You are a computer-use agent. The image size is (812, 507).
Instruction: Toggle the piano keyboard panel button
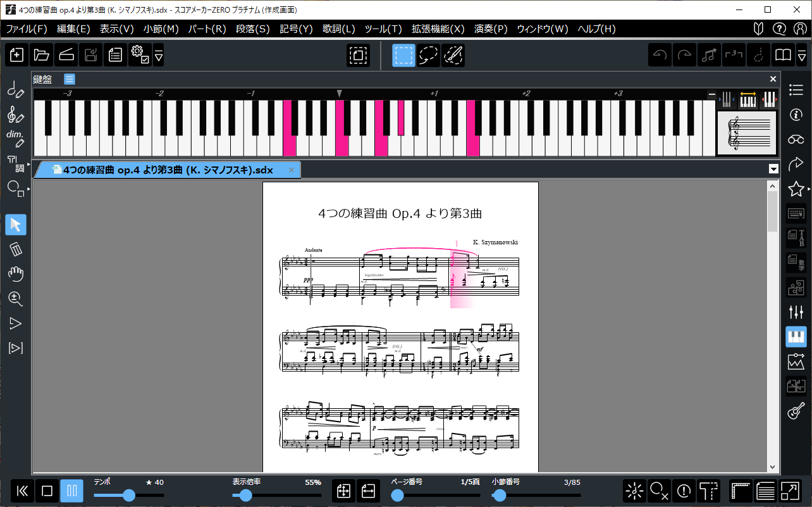pos(796,337)
